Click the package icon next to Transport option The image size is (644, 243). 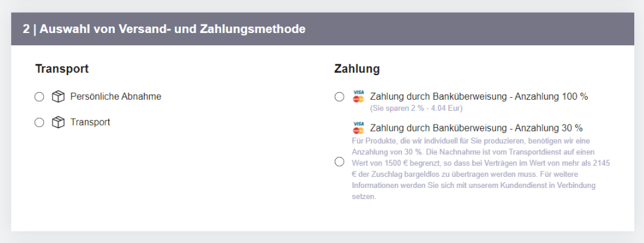58,122
